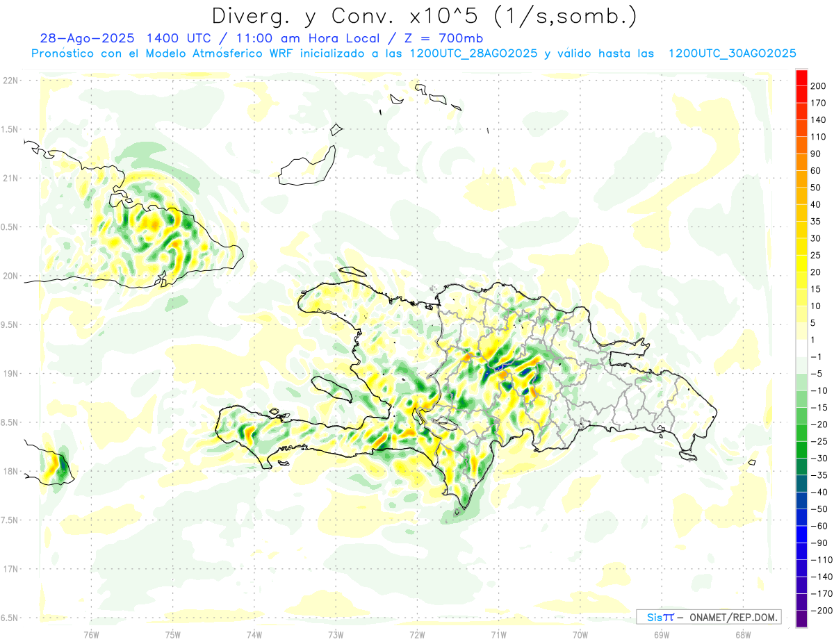Image resolution: width=834 pixels, height=644 pixels.
Task: Click the '68W' longitude label
Action: [x=743, y=634]
